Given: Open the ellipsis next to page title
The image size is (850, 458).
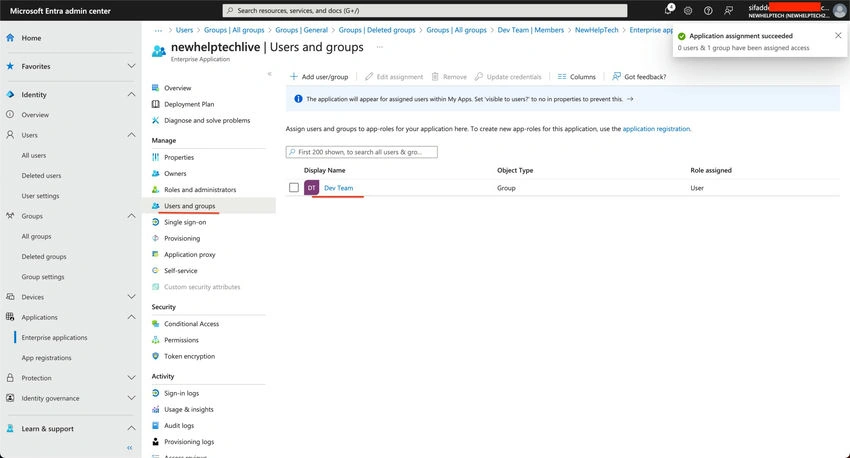Looking at the screenshot, I should [379, 47].
